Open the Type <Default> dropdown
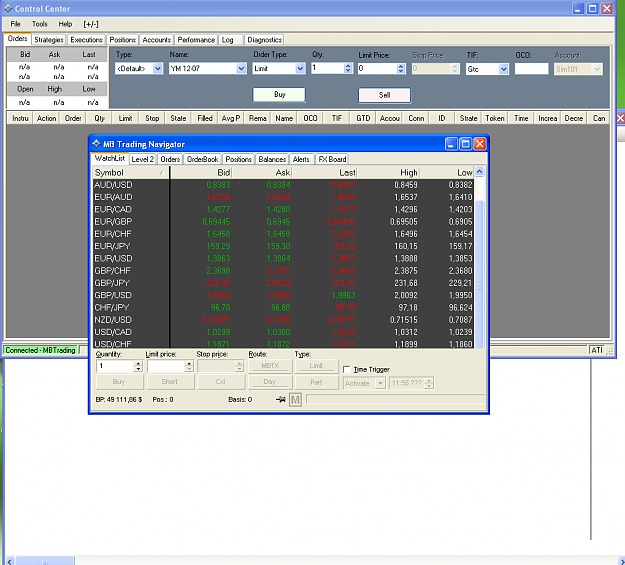625x565 pixels. [158, 69]
